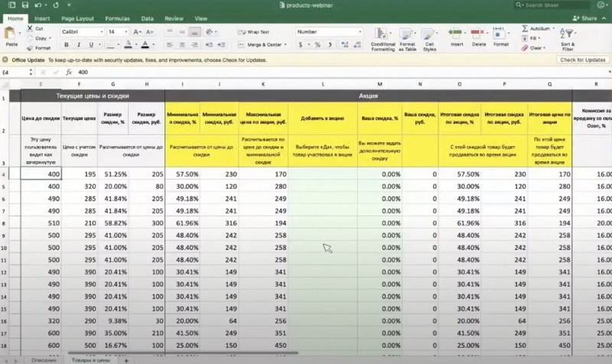Switch to the Описание sheet tab

pyautogui.click(x=44, y=360)
